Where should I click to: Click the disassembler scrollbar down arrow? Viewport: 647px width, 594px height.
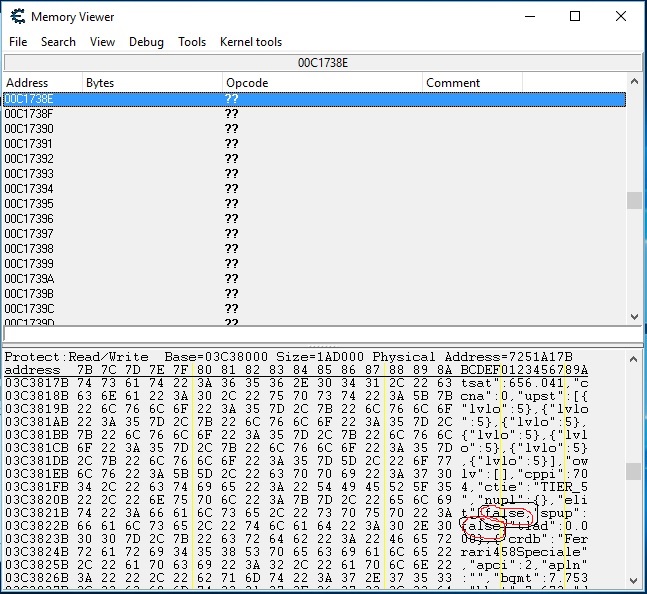634,316
